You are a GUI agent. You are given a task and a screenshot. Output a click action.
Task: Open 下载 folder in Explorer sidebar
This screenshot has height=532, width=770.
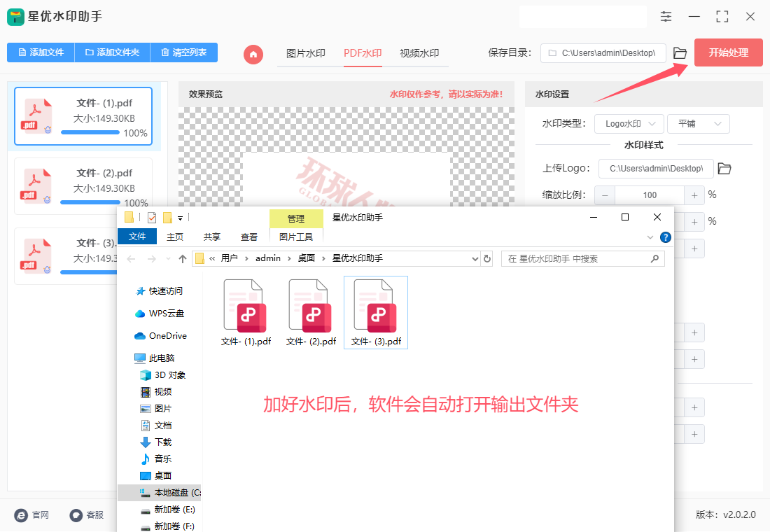click(156, 442)
